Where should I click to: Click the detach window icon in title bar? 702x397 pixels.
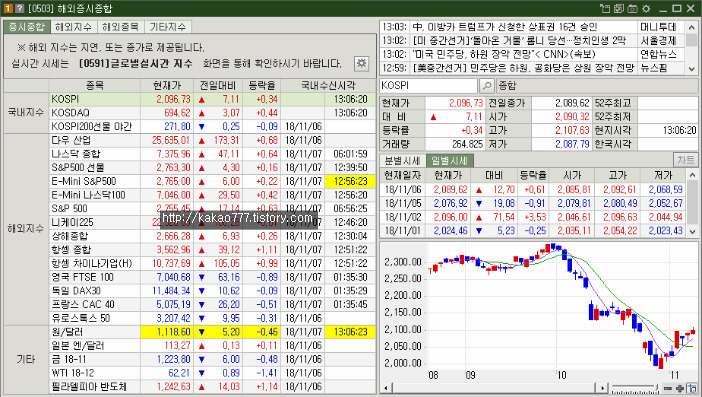click(605, 9)
